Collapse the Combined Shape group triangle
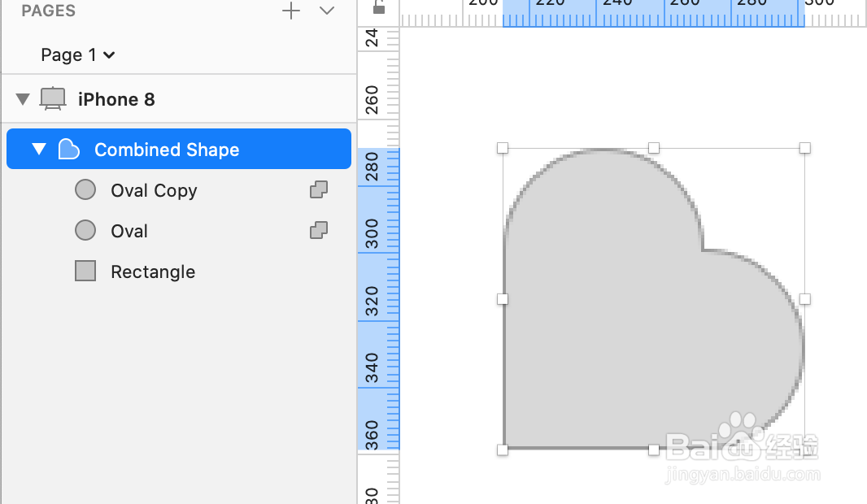 39,149
